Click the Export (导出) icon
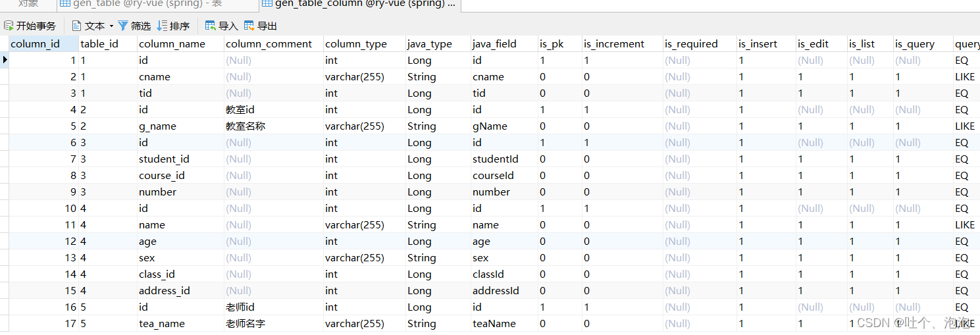Screen dimensions: 980x335 click(249, 26)
